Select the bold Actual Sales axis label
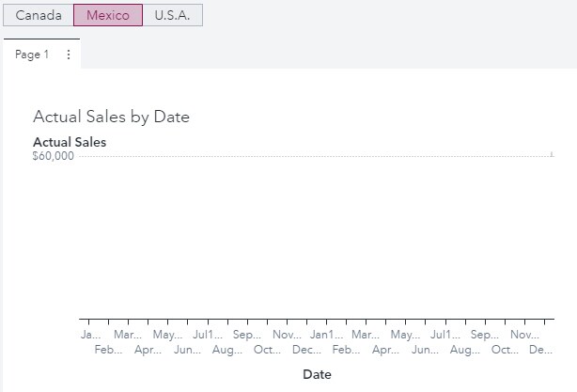The image size is (577, 392). [x=70, y=142]
